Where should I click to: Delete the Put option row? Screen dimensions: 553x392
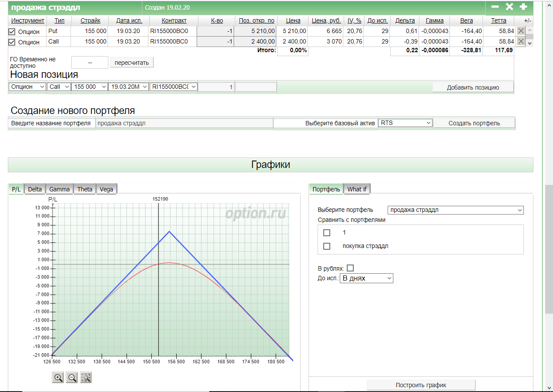click(x=521, y=31)
